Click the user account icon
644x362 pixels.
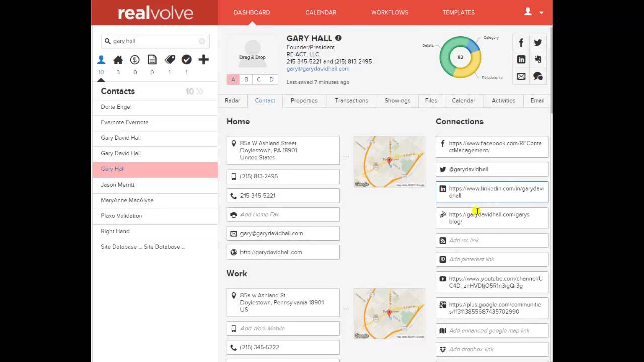coord(528,12)
